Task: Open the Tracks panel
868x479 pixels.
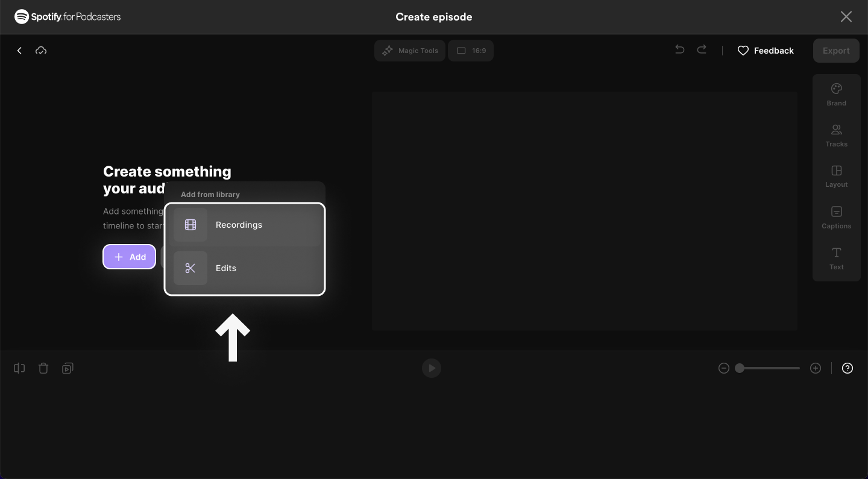Action: tap(836, 136)
